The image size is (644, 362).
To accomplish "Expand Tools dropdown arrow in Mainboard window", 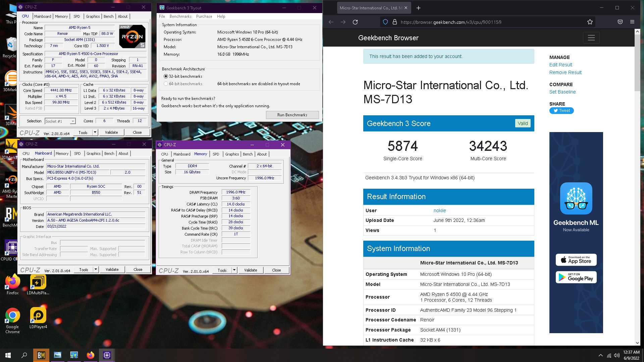I will click(96, 269).
